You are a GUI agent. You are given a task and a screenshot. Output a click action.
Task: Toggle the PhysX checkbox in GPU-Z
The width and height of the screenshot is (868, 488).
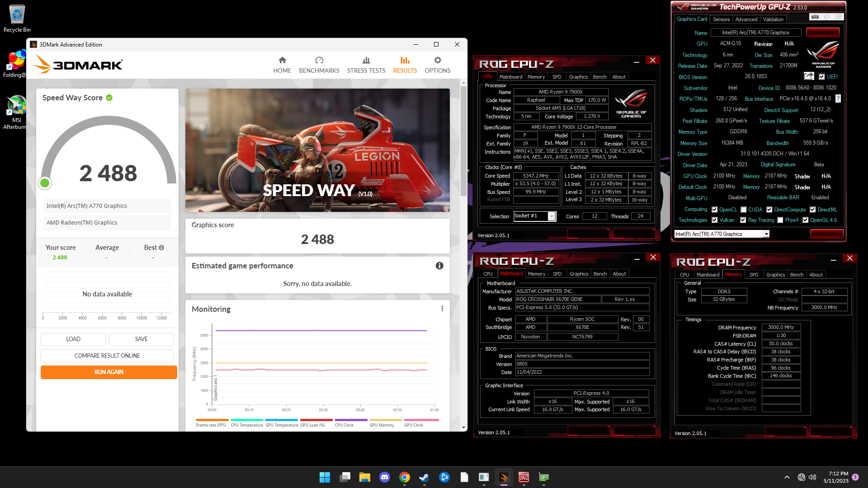click(780, 220)
